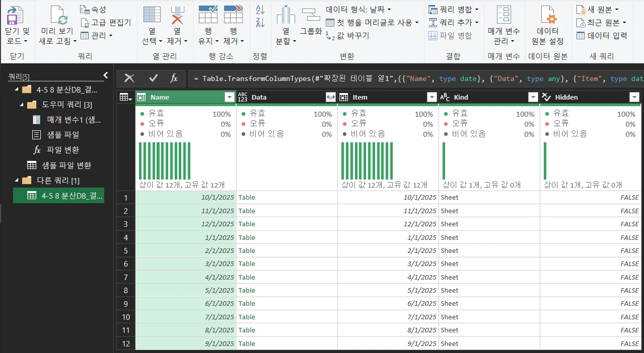Viewport: 644px width, 353px height.
Task: Cancel formula edit with the X button
Action: (x=129, y=78)
